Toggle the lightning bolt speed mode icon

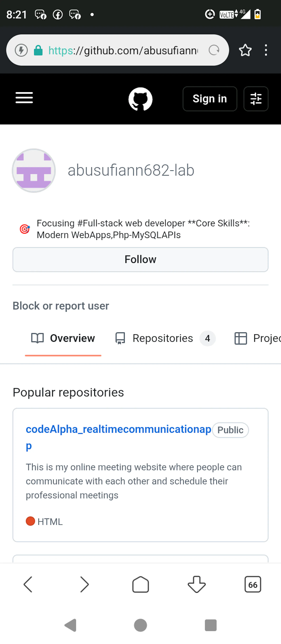click(x=21, y=50)
